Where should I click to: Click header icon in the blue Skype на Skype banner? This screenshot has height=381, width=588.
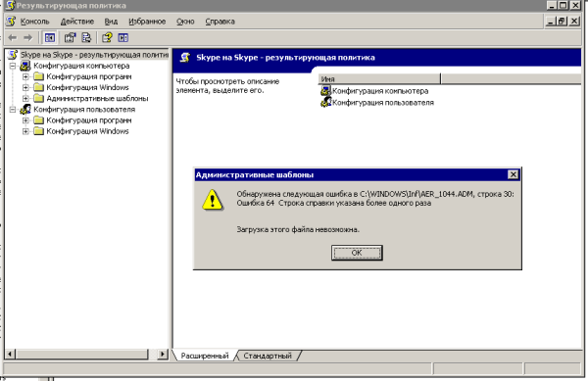[185, 58]
